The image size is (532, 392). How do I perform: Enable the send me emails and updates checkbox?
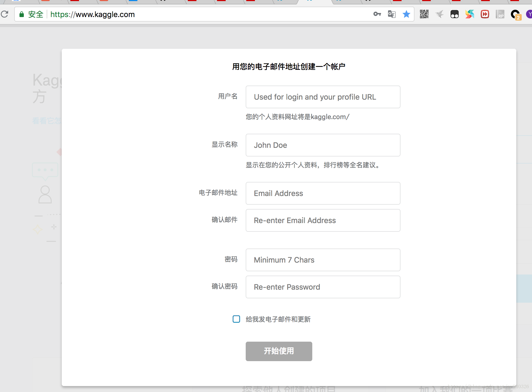236,319
